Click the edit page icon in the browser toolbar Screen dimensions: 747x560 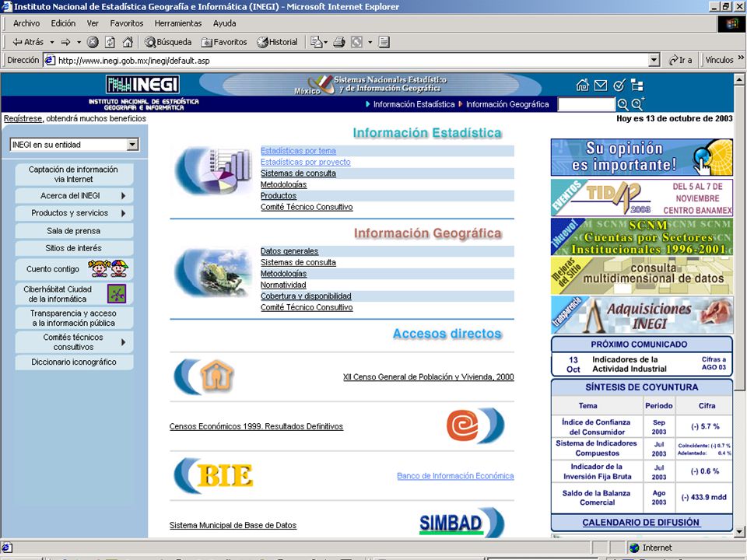tap(357, 42)
